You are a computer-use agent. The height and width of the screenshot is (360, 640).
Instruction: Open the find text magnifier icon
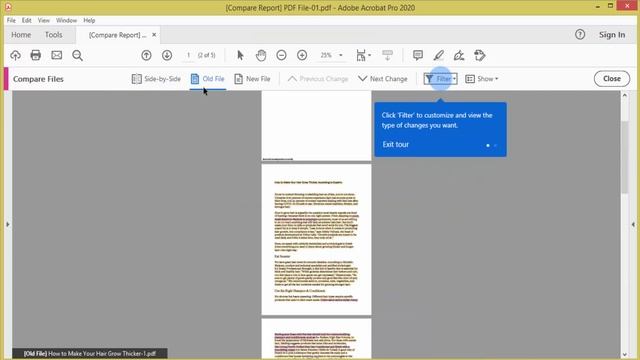pyautogui.click(x=78, y=55)
